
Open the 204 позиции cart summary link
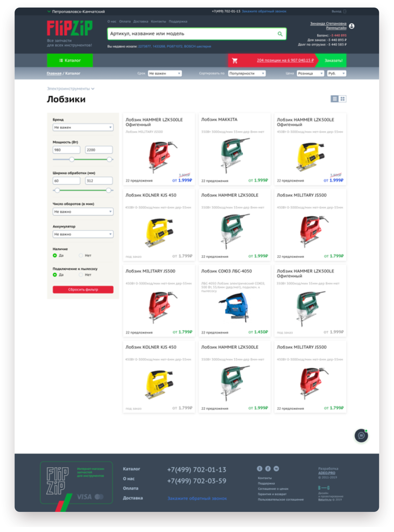coord(285,60)
